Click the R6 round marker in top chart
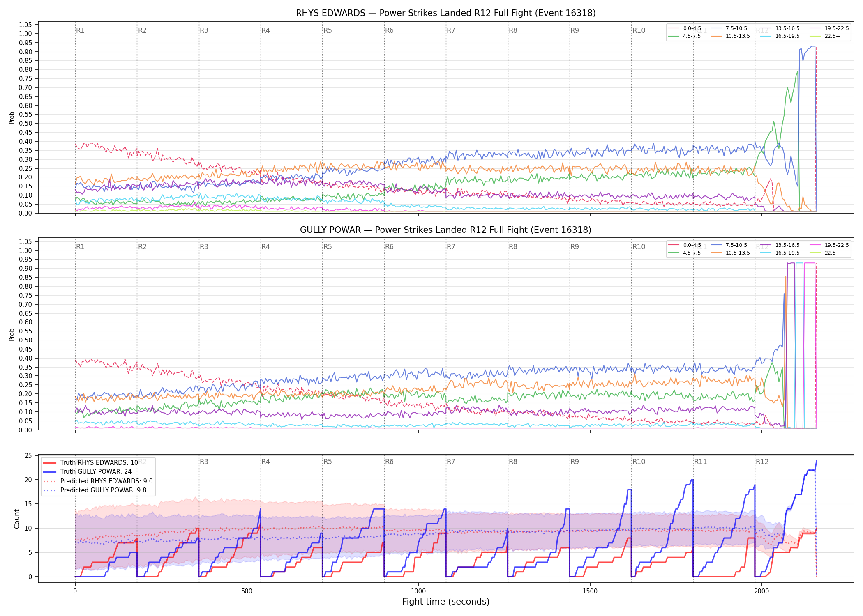The height and width of the screenshot is (616, 863). (389, 30)
